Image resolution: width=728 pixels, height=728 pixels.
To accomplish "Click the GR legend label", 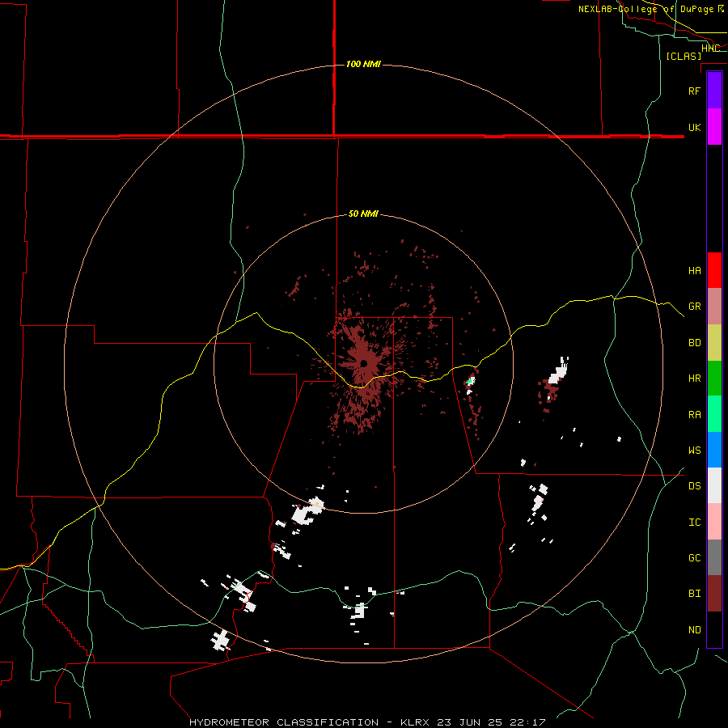I will coord(694,307).
